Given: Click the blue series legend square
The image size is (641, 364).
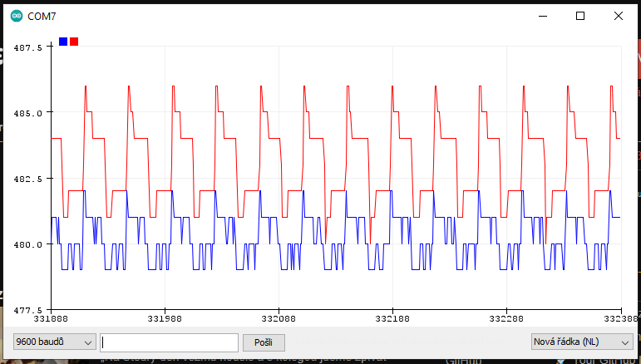Looking at the screenshot, I should click(63, 42).
